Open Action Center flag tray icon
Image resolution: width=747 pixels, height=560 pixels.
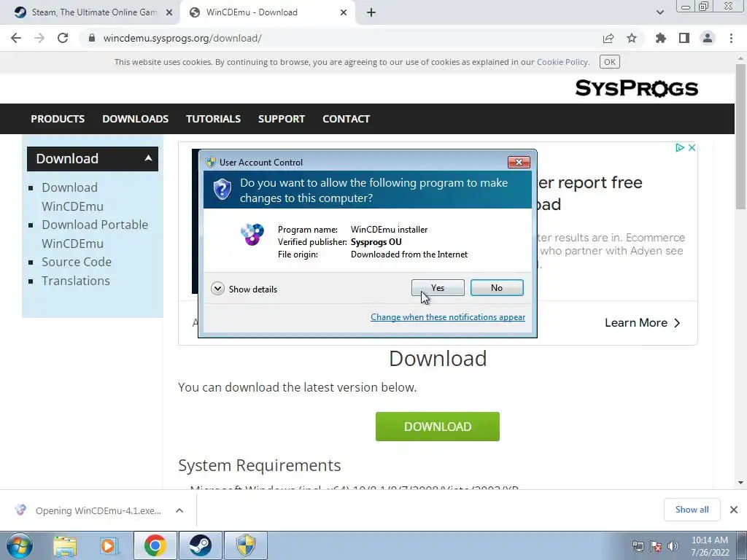tap(656, 546)
